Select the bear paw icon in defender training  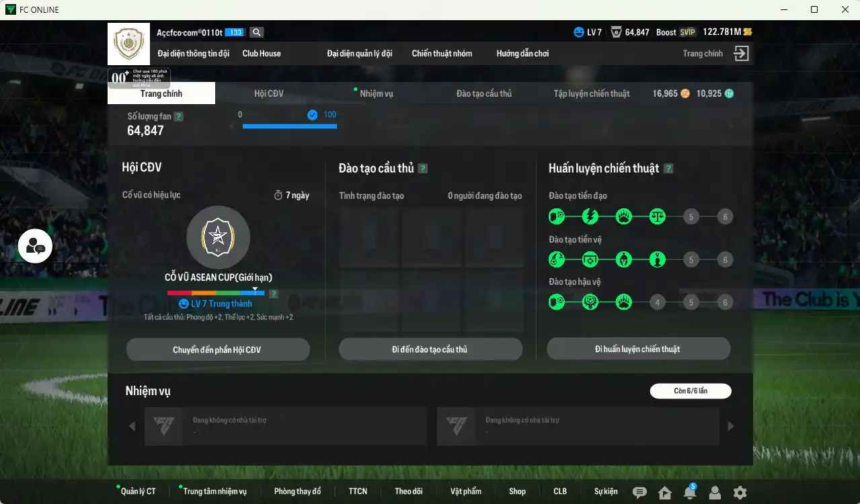(x=623, y=302)
